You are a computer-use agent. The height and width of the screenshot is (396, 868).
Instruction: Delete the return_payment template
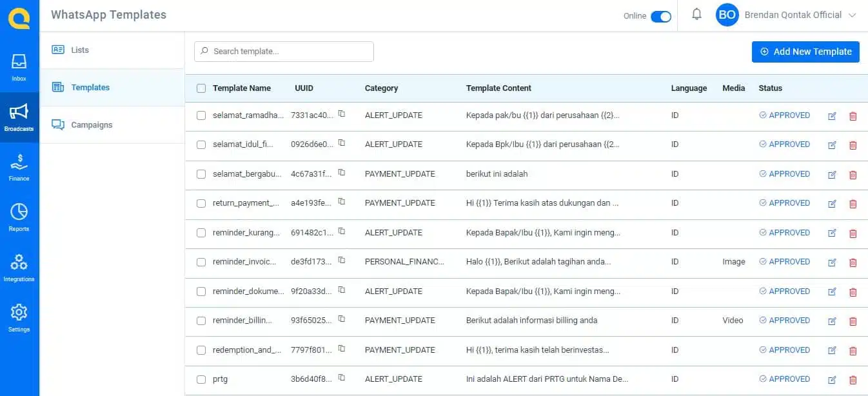coord(853,204)
